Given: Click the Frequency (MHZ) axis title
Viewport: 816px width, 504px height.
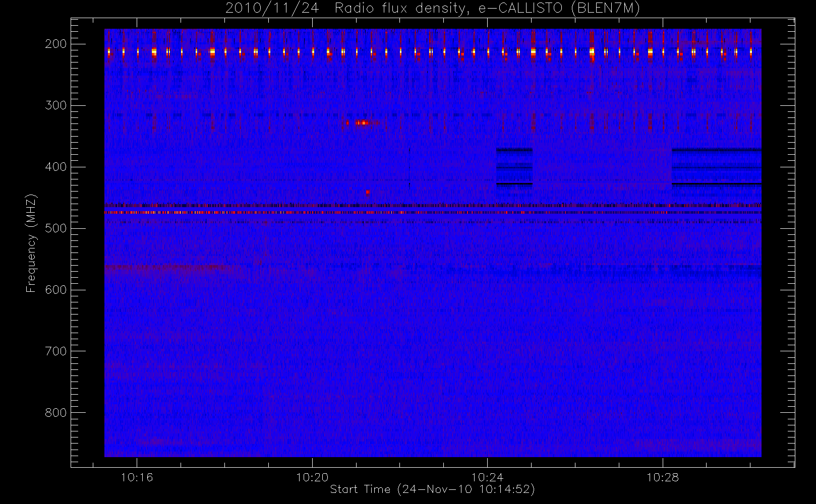Looking at the screenshot, I should click(31, 243).
